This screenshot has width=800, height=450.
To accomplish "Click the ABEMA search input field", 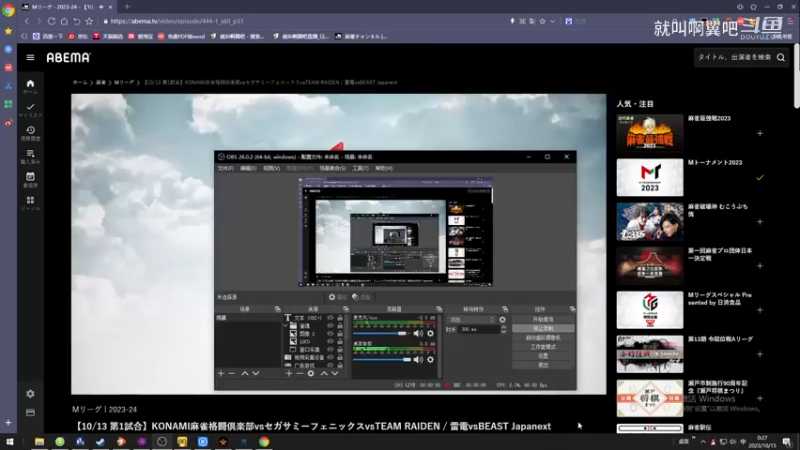I will tap(734, 58).
